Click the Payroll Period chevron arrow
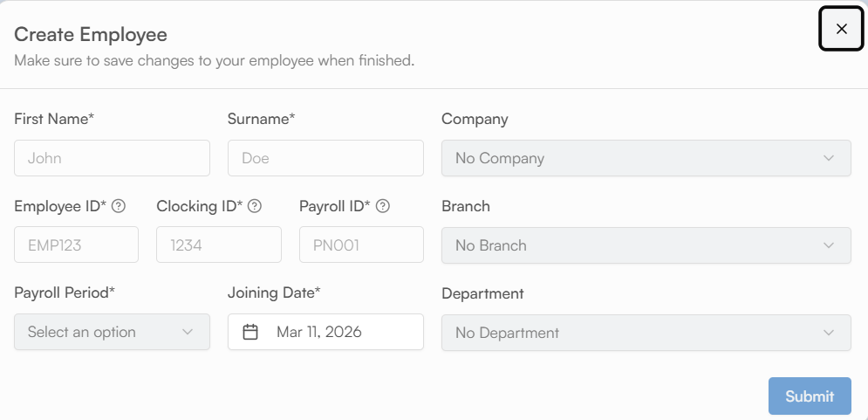The height and width of the screenshot is (420, 868). pyautogui.click(x=187, y=332)
